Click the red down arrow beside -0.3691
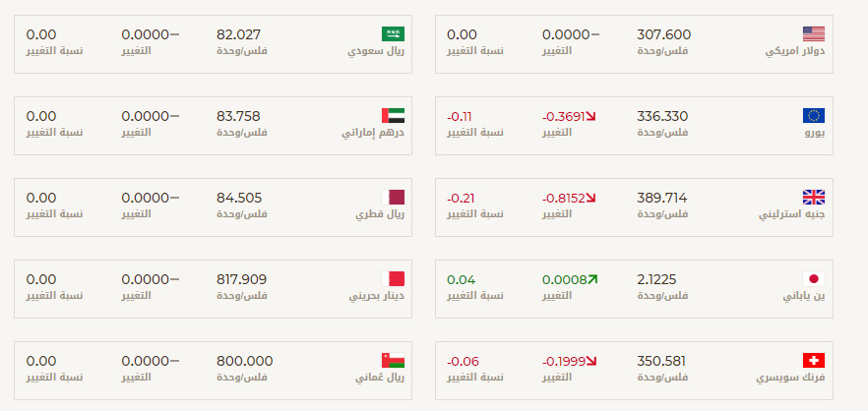Screen dimensions: 868x411 [590, 117]
